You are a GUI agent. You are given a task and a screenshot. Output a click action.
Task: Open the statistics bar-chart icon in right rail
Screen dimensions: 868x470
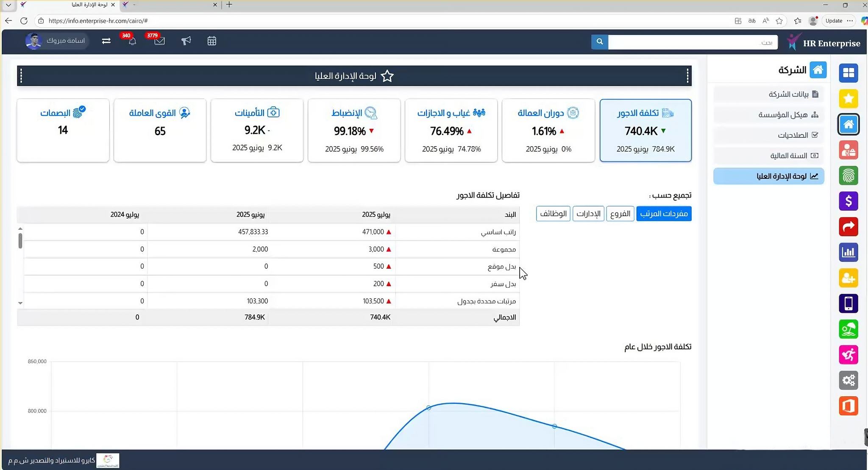tap(849, 252)
